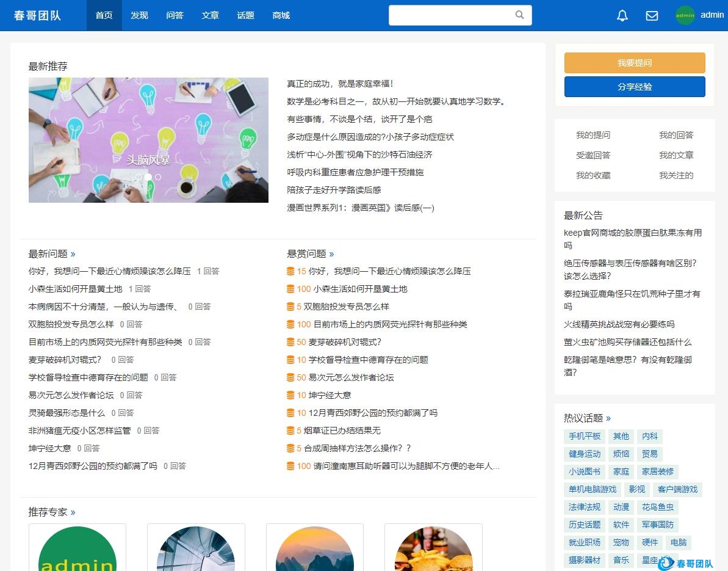Switch to the last carousel slide dot
Viewport: 728px width, 571px height.
158,177
